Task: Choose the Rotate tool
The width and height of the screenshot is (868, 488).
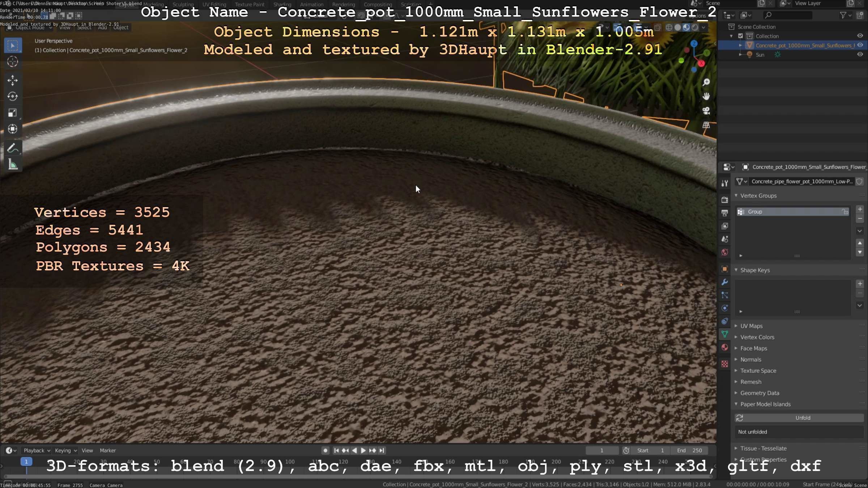Action: [x=13, y=96]
